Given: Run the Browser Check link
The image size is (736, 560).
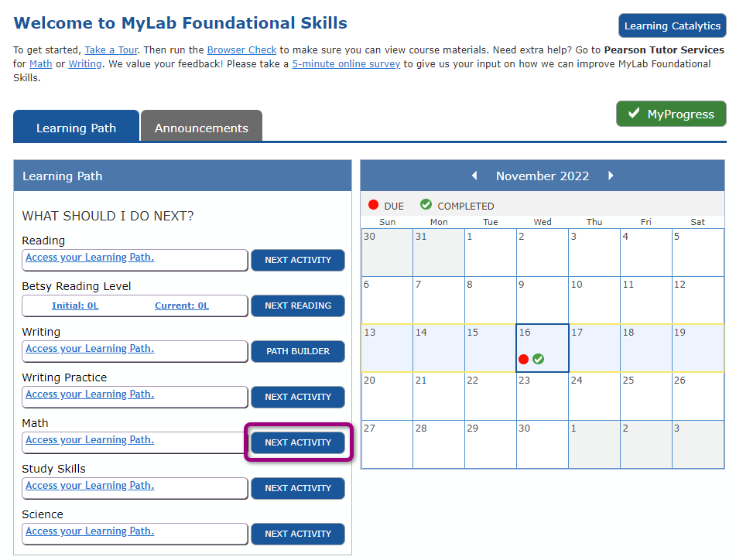Looking at the screenshot, I should coord(241,50).
